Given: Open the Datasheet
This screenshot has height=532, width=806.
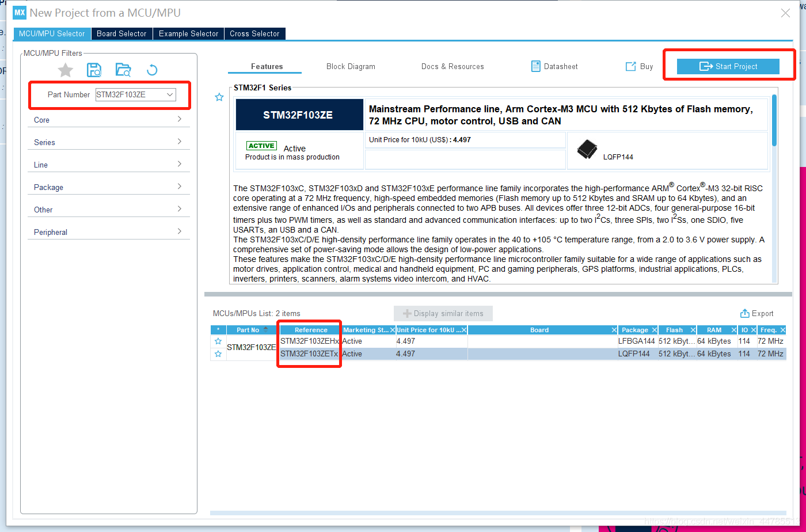Looking at the screenshot, I should (x=554, y=67).
